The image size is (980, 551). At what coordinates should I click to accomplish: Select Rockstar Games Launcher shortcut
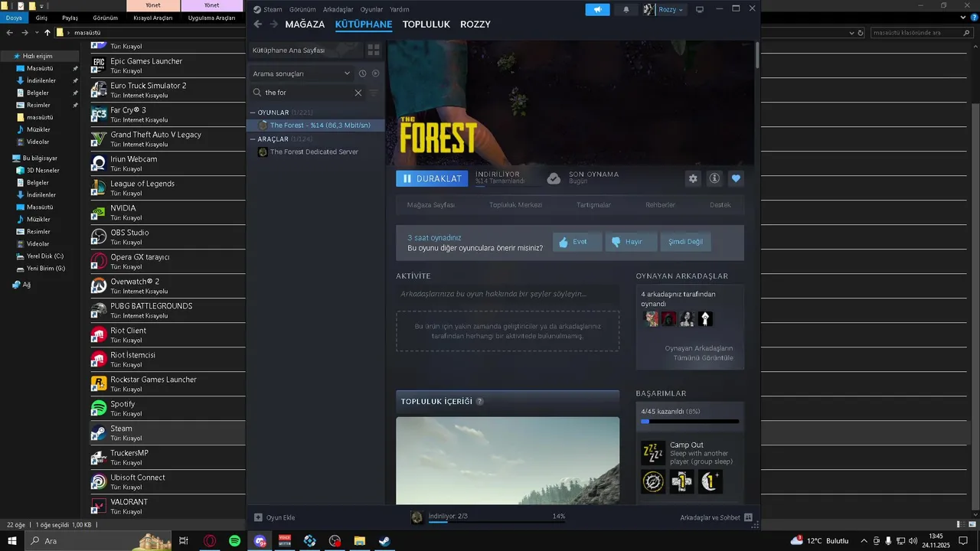[167, 384]
